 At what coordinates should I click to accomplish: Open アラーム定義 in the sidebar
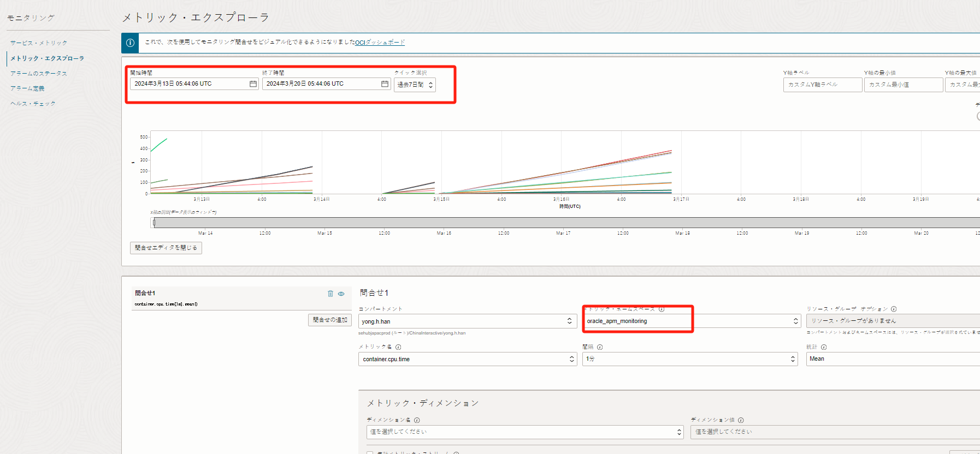[27, 88]
